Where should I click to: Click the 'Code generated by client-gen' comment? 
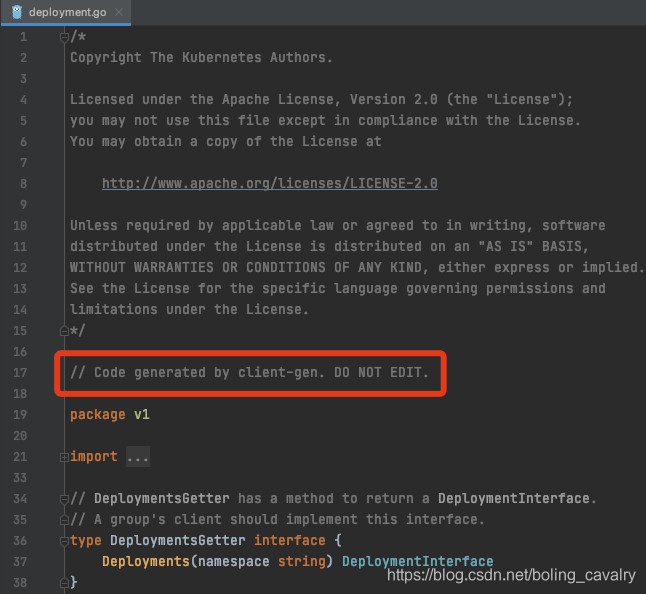tap(250, 373)
